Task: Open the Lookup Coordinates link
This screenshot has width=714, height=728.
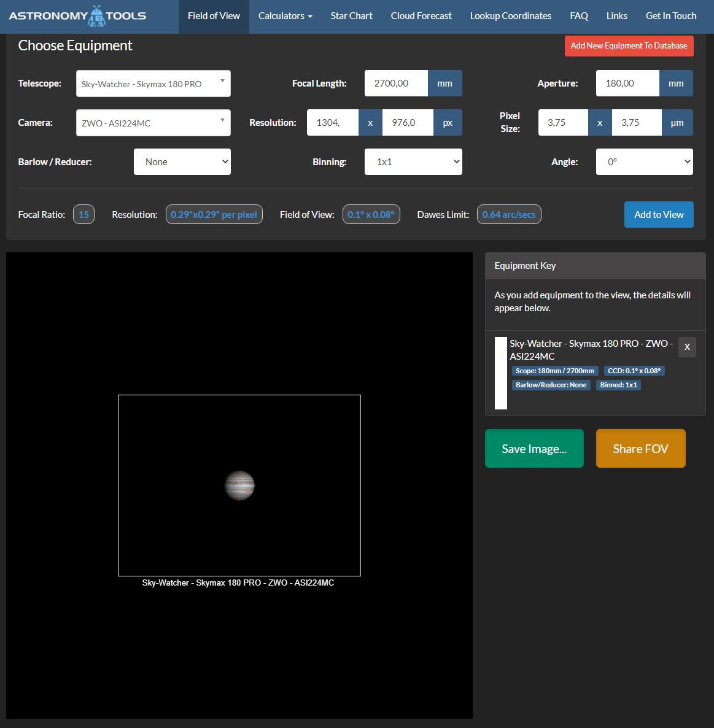Action: point(511,16)
